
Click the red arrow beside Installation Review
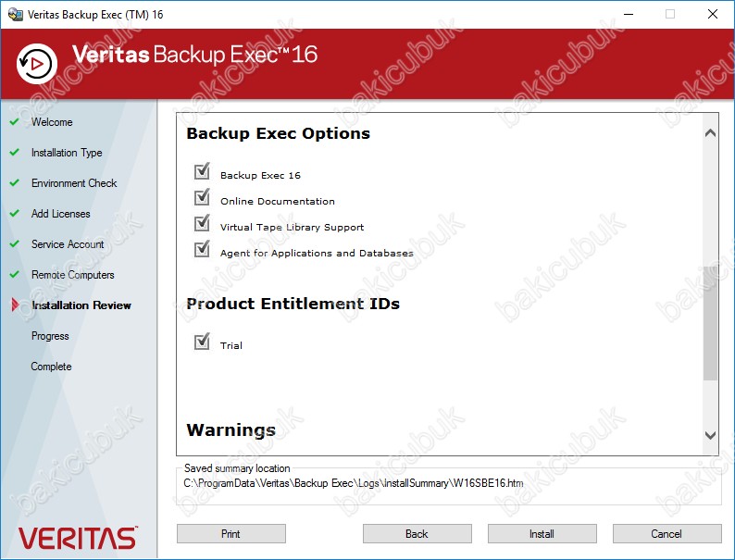pos(15,305)
